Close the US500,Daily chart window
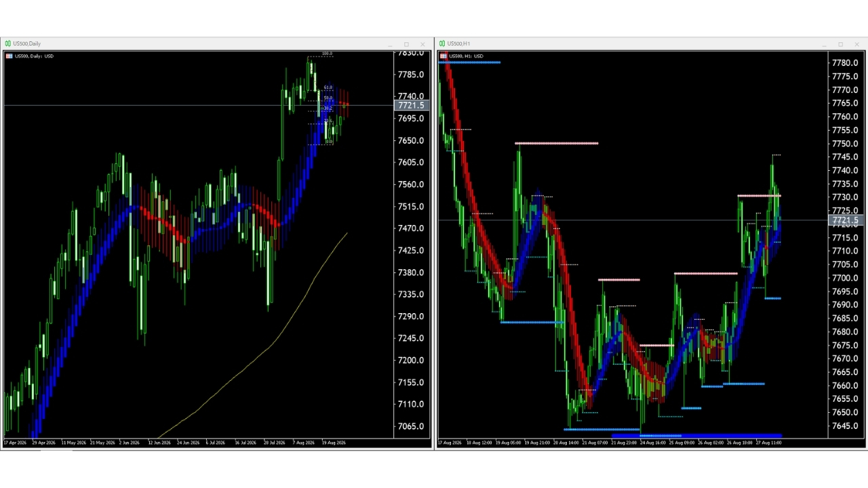 422,45
